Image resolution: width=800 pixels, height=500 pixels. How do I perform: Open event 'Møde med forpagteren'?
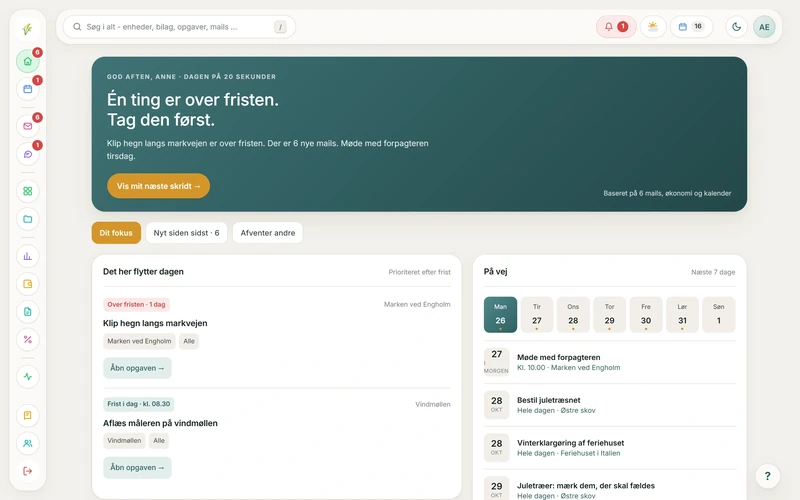[x=610, y=362]
